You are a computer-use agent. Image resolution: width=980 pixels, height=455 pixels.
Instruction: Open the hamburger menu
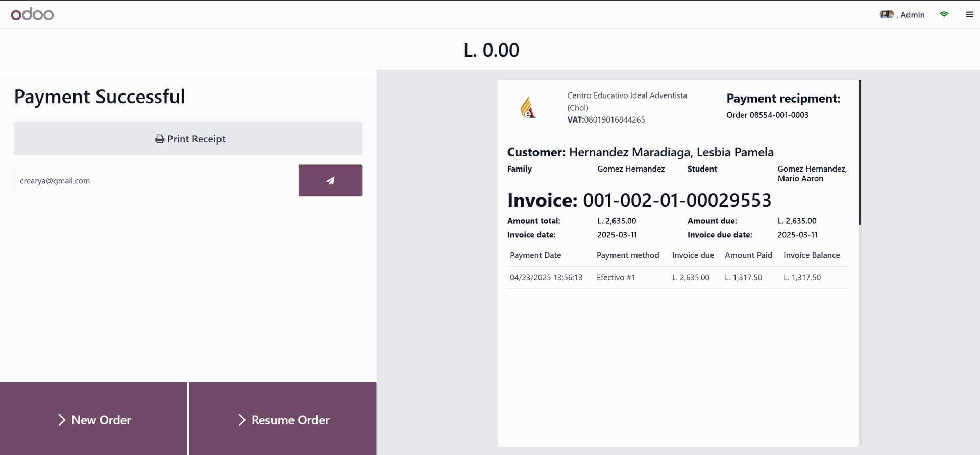pos(969,15)
